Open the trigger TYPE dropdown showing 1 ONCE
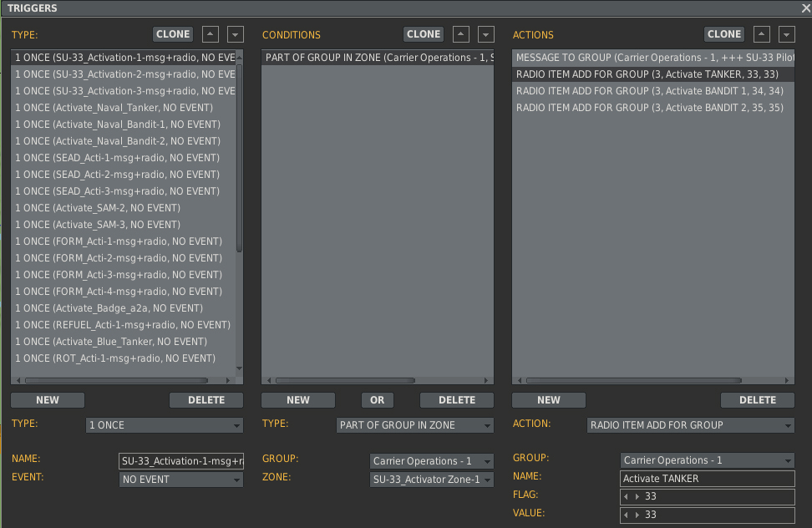812x528 pixels. pos(165,425)
